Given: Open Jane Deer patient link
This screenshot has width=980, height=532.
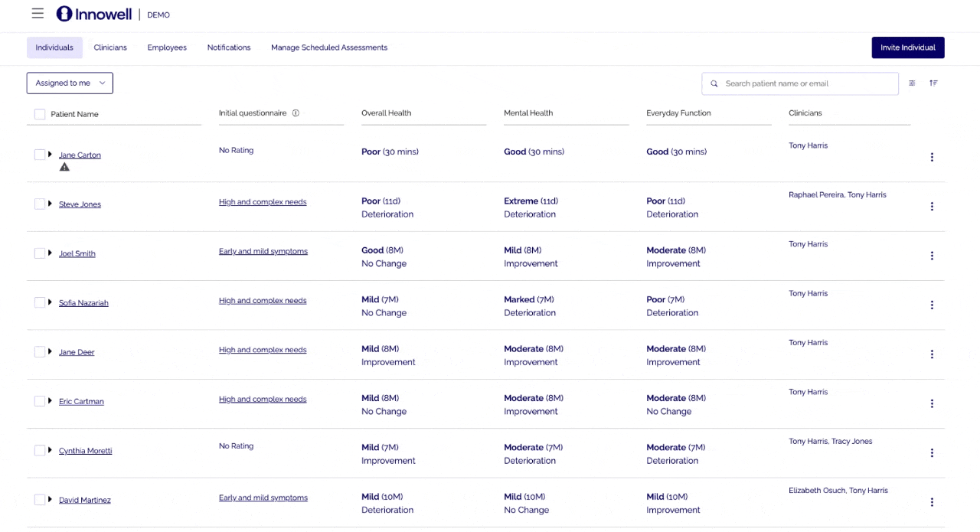Looking at the screenshot, I should point(77,352).
